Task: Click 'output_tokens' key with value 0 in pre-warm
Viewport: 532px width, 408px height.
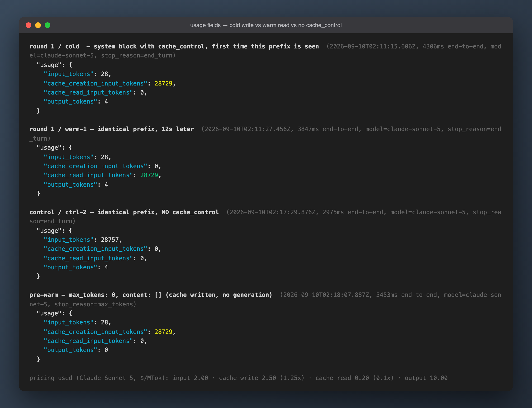Action: tap(70, 350)
